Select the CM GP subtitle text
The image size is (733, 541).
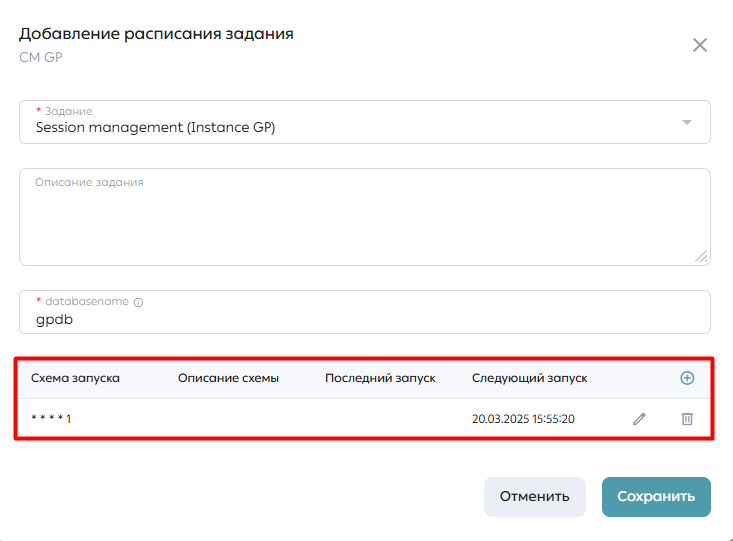tap(41, 57)
